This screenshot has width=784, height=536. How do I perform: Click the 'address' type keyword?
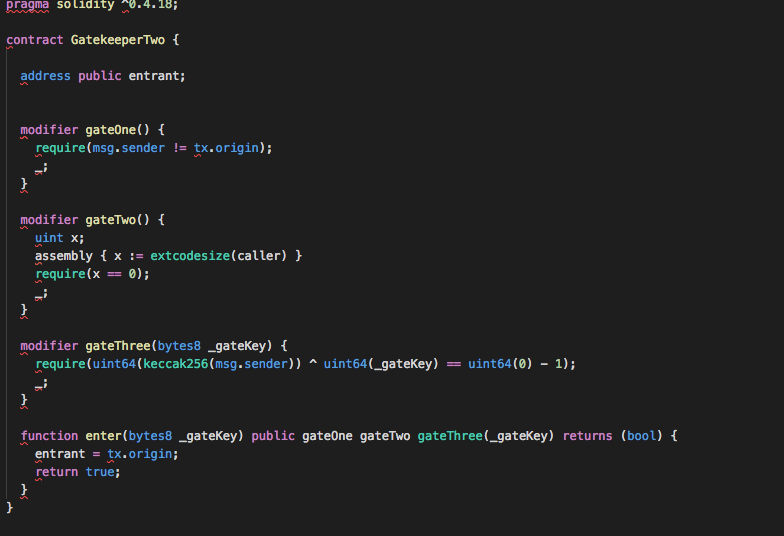[45, 76]
